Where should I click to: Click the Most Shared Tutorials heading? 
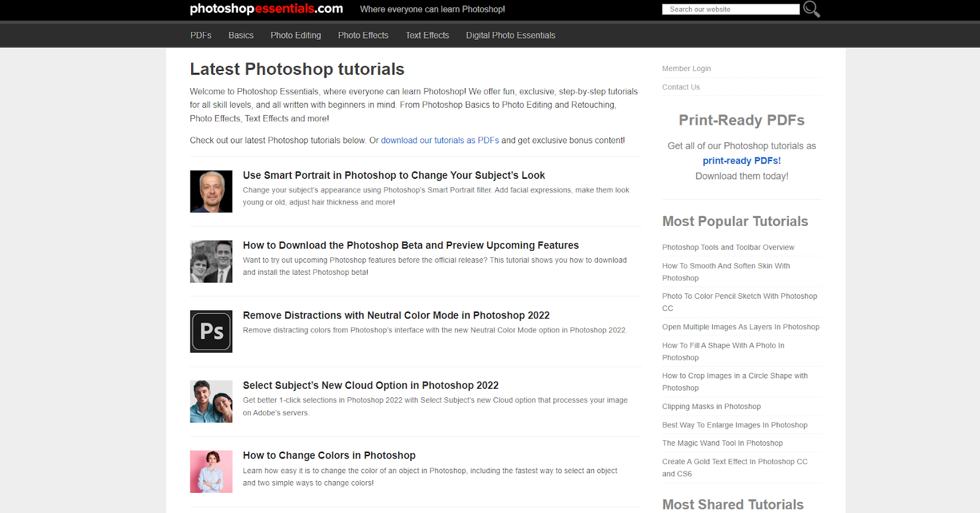click(733, 504)
